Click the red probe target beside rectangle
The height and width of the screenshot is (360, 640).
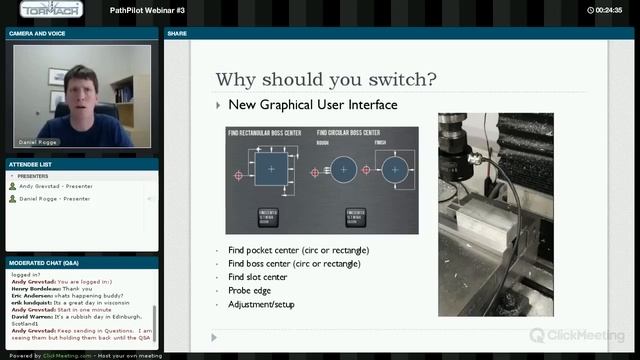[x=238, y=176]
